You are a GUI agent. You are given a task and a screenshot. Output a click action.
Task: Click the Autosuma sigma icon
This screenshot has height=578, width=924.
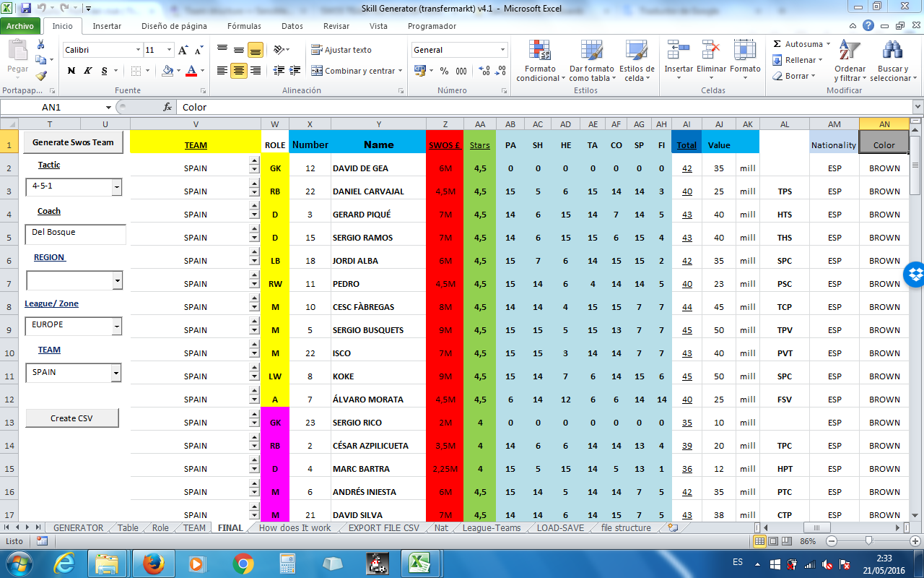pos(777,44)
